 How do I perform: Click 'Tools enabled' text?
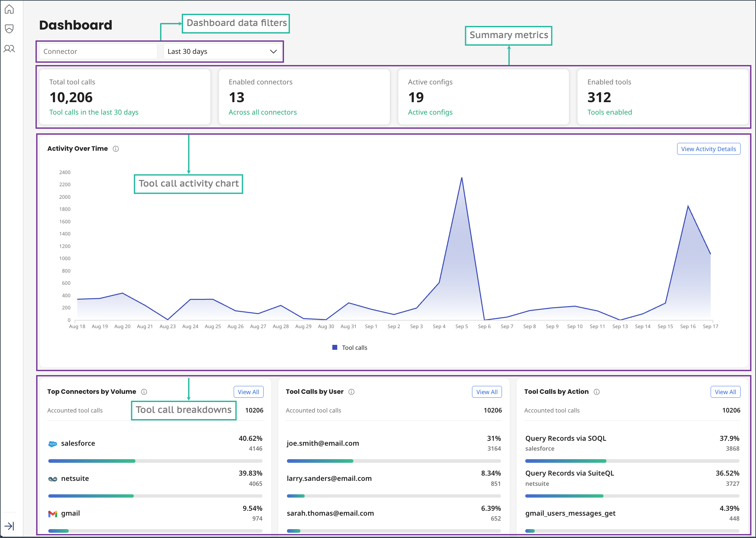(x=609, y=112)
